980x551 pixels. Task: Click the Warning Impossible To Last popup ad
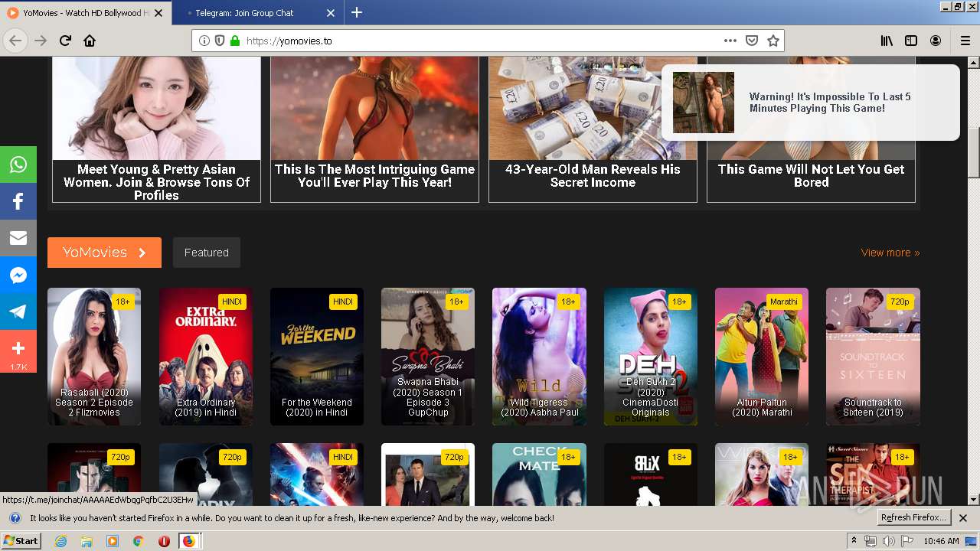(810, 103)
